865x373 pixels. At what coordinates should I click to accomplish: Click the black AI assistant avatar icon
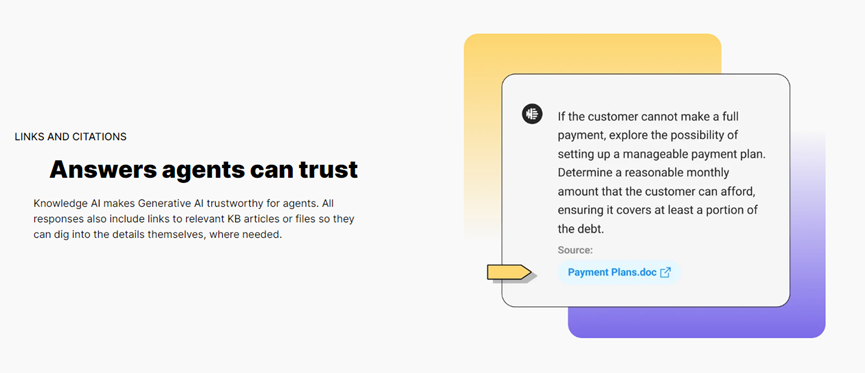click(x=532, y=114)
